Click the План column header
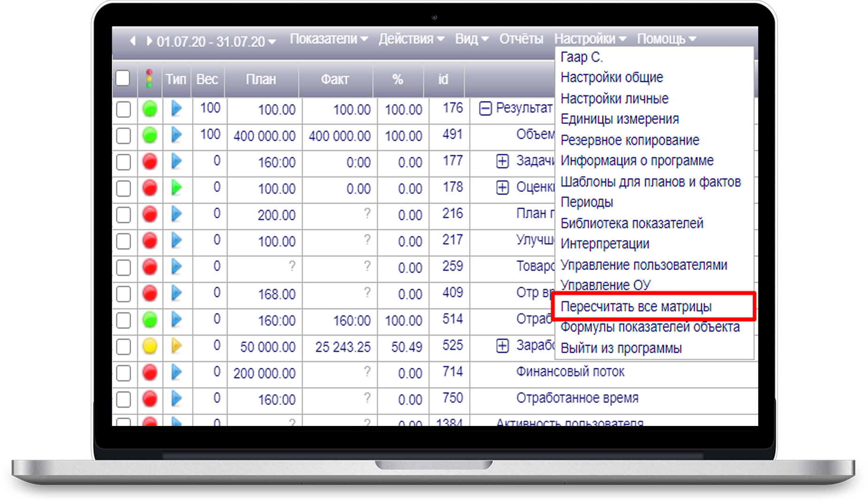 pos(261,79)
